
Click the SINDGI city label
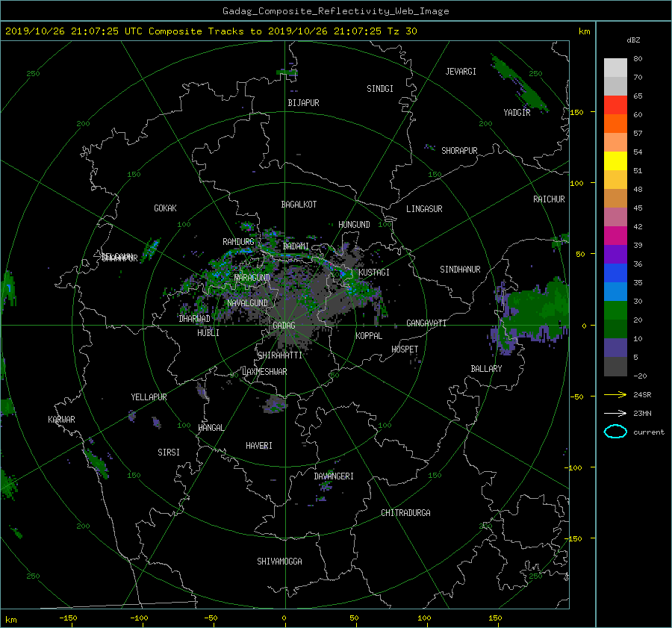click(380, 89)
